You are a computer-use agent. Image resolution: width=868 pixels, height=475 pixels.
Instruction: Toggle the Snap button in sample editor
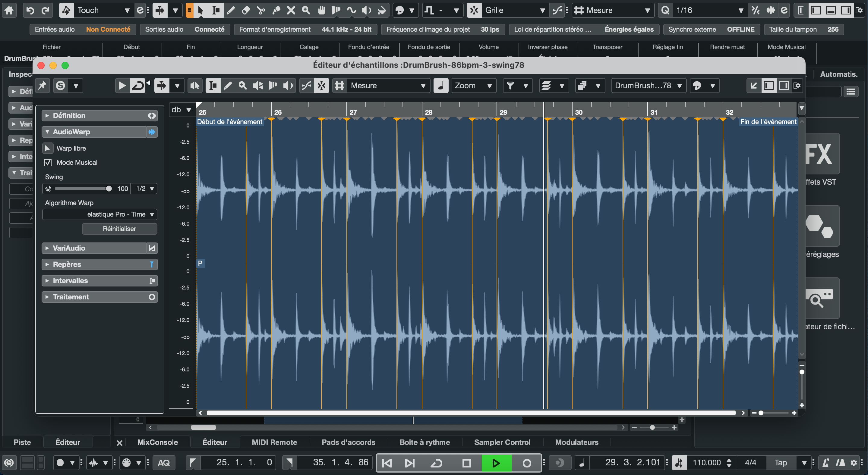coord(321,86)
